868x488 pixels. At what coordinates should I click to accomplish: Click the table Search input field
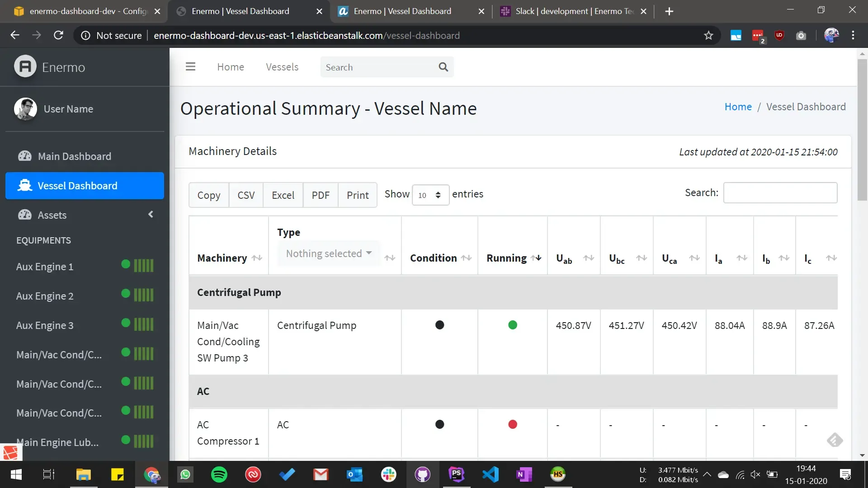point(780,193)
